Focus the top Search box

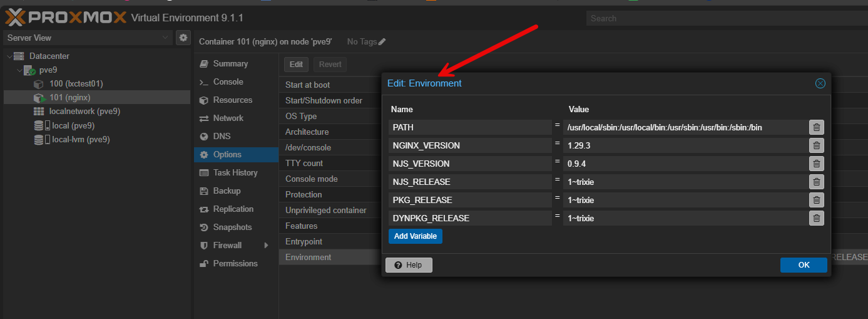(x=726, y=18)
